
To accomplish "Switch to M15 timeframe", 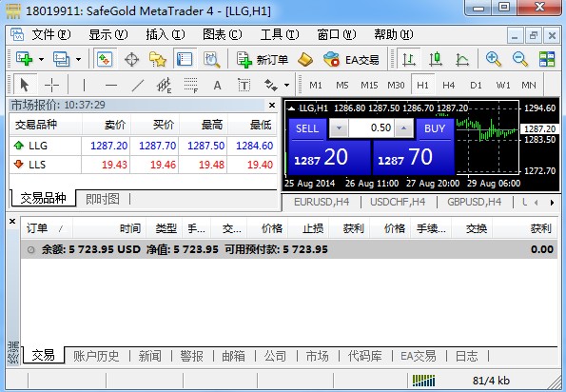I will (369, 86).
